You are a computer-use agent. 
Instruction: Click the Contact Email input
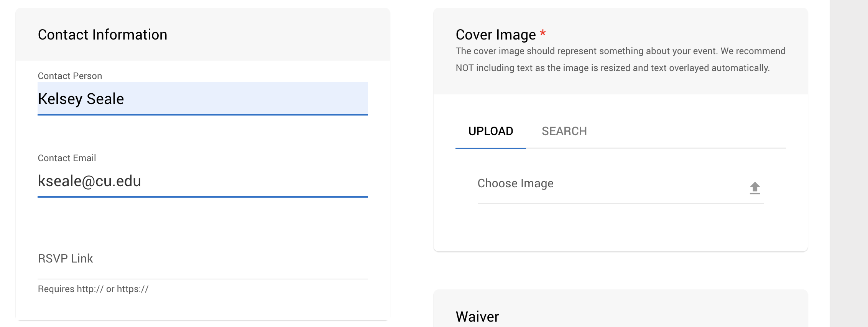click(203, 181)
